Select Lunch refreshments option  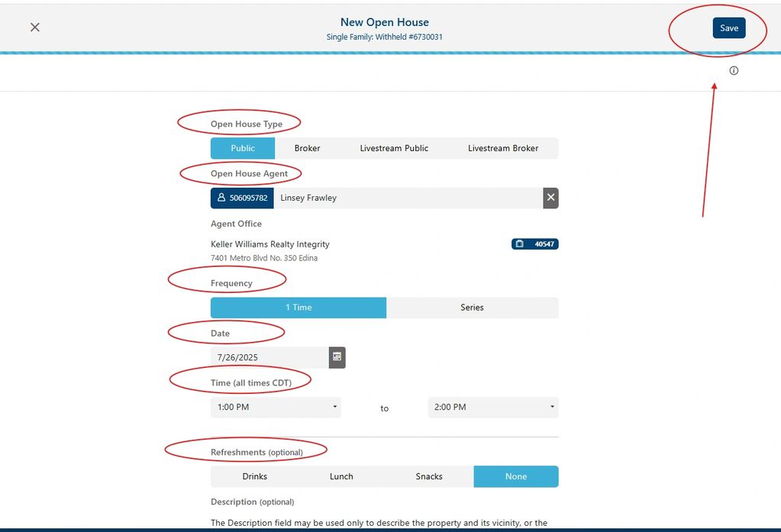click(341, 477)
